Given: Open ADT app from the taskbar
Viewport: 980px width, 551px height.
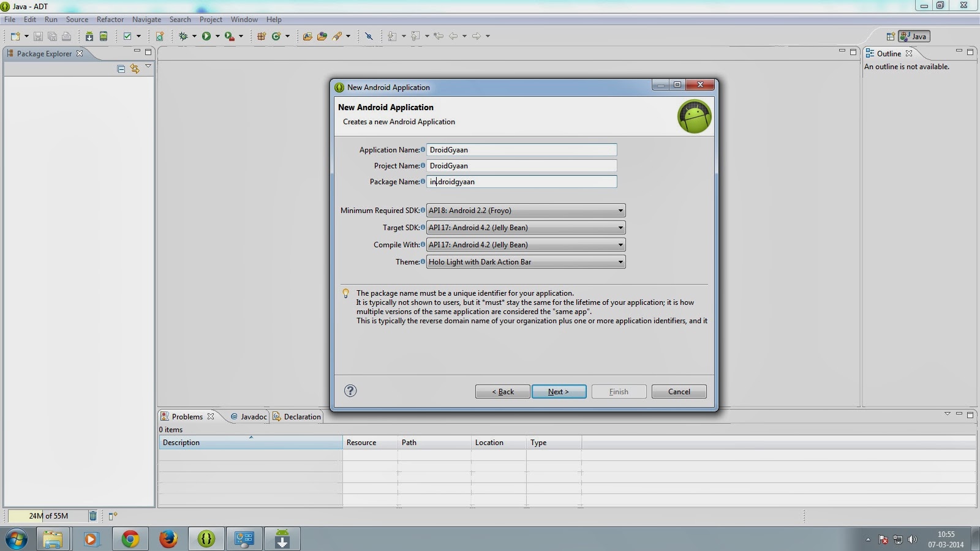Looking at the screenshot, I should tap(206, 539).
